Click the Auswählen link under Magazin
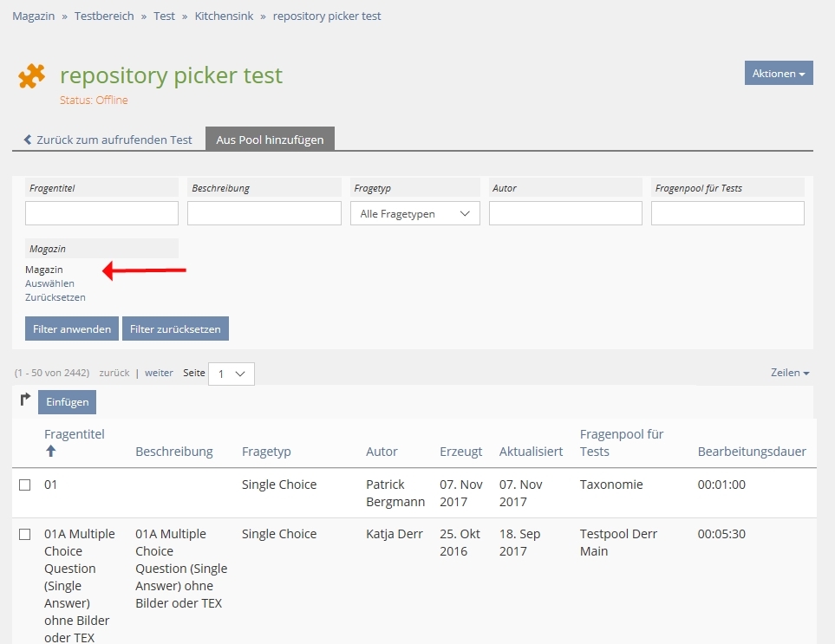The image size is (835, 644). pyautogui.click(x=49, y=283)
